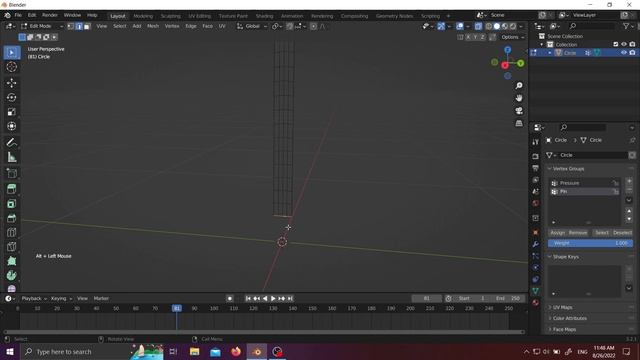Toggle Collection exclude checkbox in outliner
The width and height of the screenshot is (640, 360).
(616, 44)
